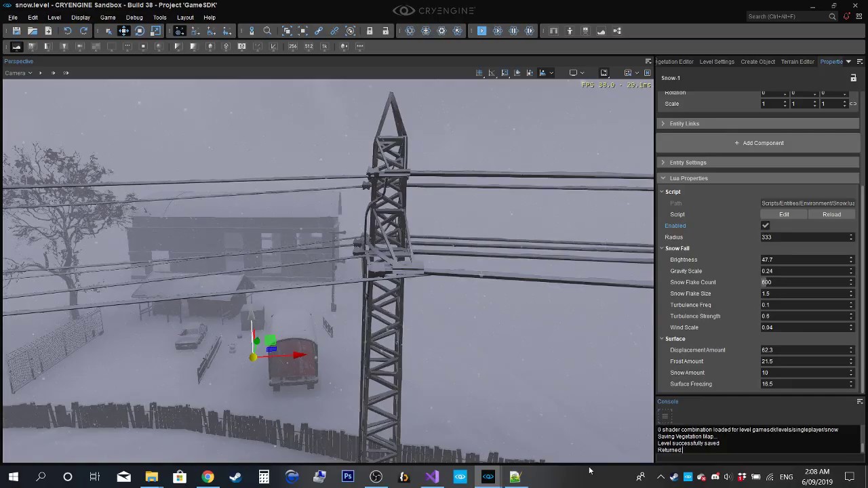Open Visual Studio from the taskbar
The width and height of the screenshot is (868, 488).
coord(432,476)
